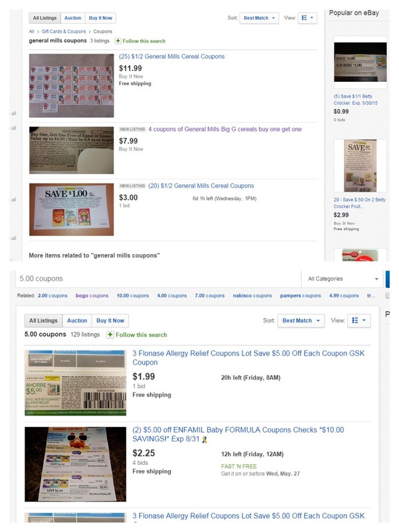This screenshot has width=399, height=532.
Task: Open the SAVE $1.00 cereal coupon thumbnail
Action: point(72,209)
